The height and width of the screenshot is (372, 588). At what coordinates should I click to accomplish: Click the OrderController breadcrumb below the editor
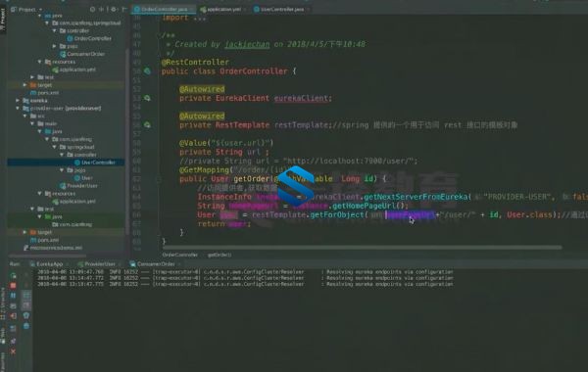pos(180,255)
